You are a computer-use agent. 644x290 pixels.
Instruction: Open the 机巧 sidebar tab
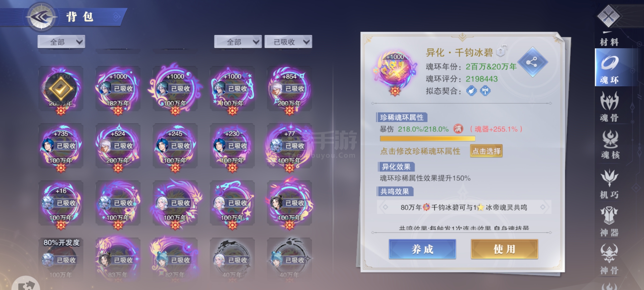click(609, 184)
